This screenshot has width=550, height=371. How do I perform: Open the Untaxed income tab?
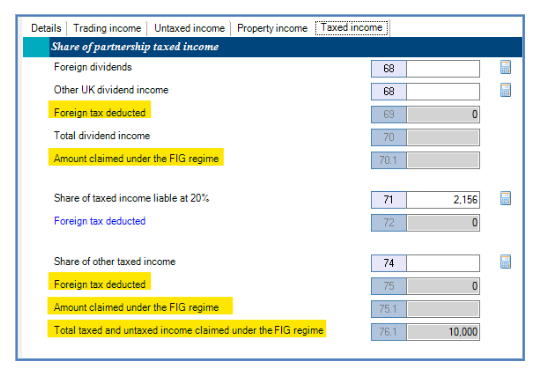tap(189, 28)
